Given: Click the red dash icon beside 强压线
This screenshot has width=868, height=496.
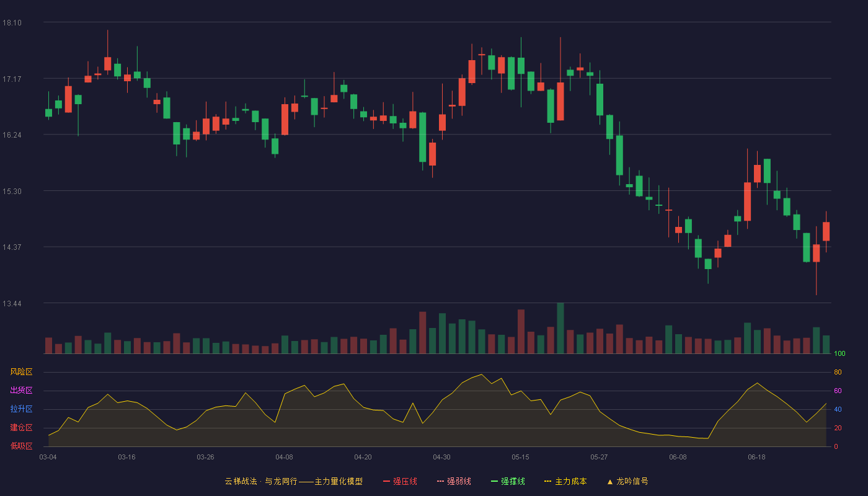Looking at the screenshot, I should 386,481.
